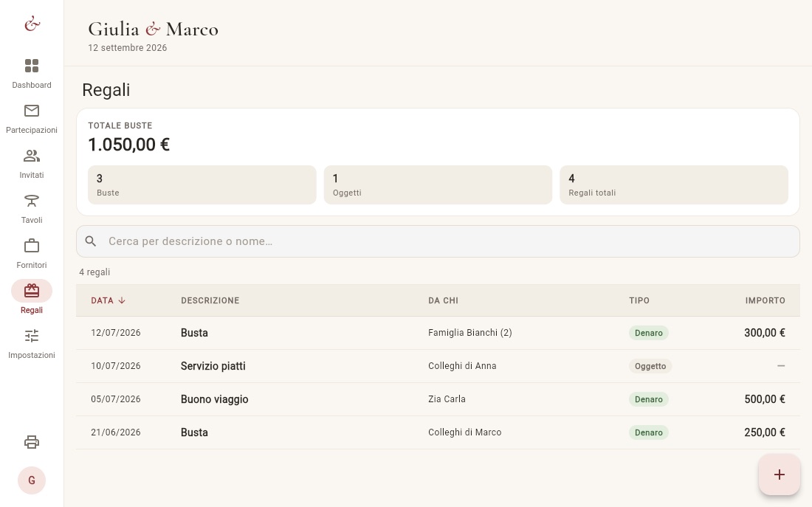
Task: Sort by the TIPO column header
Action: pos(639,300)
